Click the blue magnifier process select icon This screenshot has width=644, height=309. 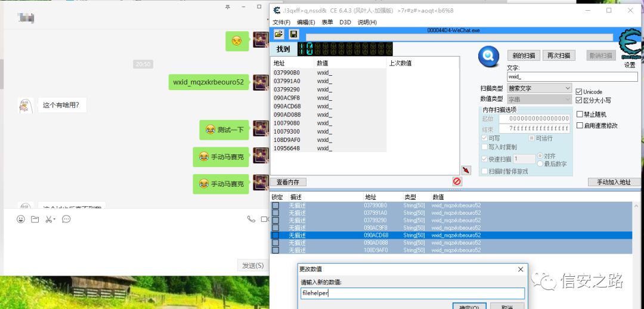[x=489, y=56]
